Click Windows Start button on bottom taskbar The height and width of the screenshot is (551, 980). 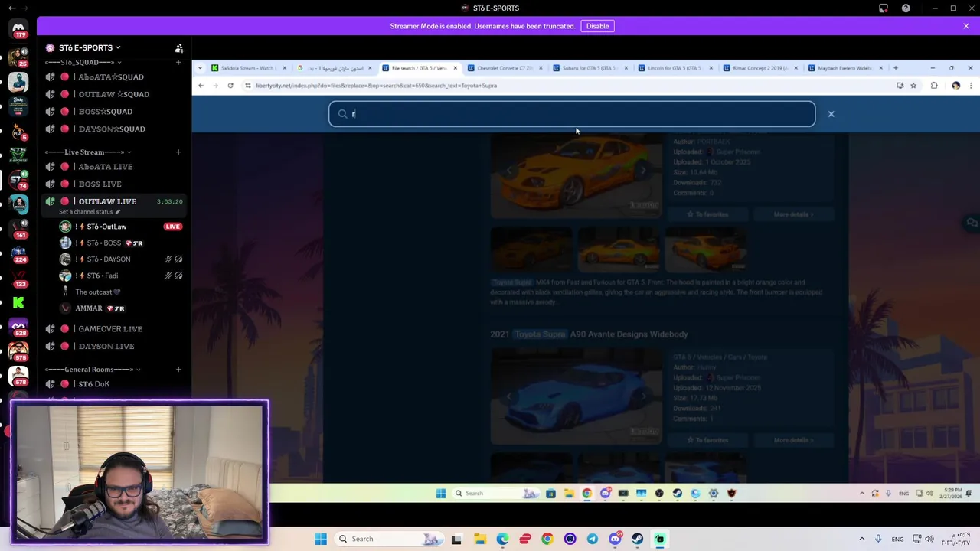[321, 539]
